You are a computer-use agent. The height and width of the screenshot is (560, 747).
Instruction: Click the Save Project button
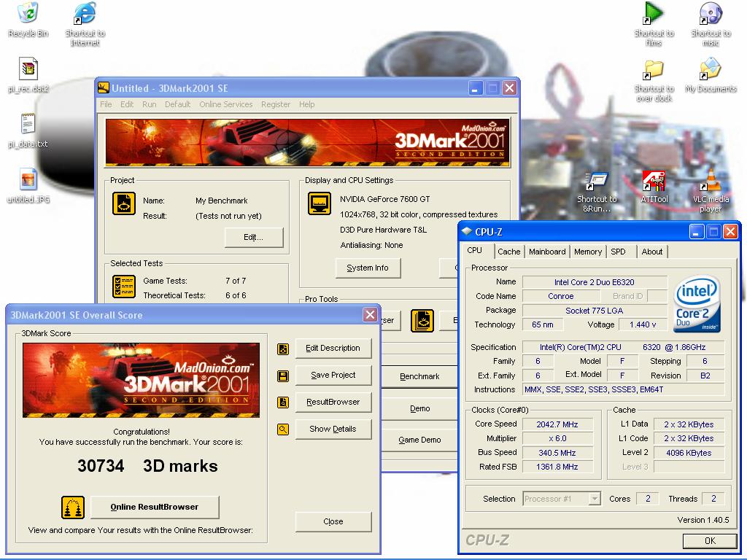point(333,376)
